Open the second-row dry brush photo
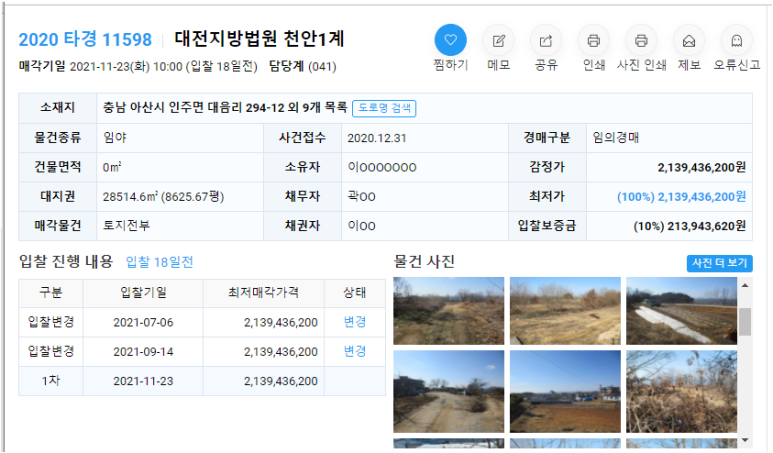The height and width of the screenshot is (453, 773). click(x=681, y=391)
